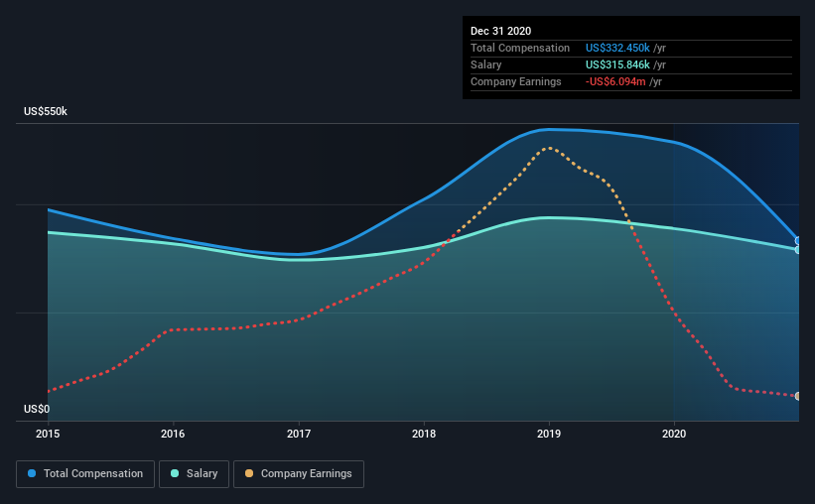Click the orange Company Earnings legend dot
Viewport: 815px width, 504px height.
coord(249,473)
